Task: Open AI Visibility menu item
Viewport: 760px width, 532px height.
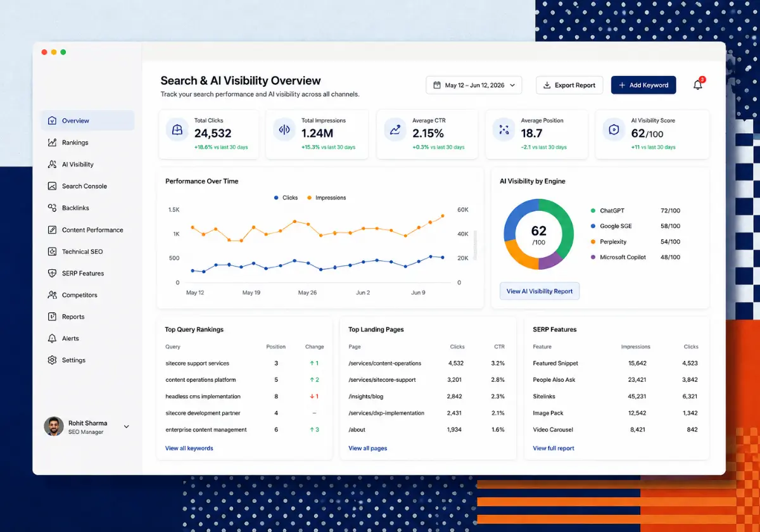Action: point(87,164)
